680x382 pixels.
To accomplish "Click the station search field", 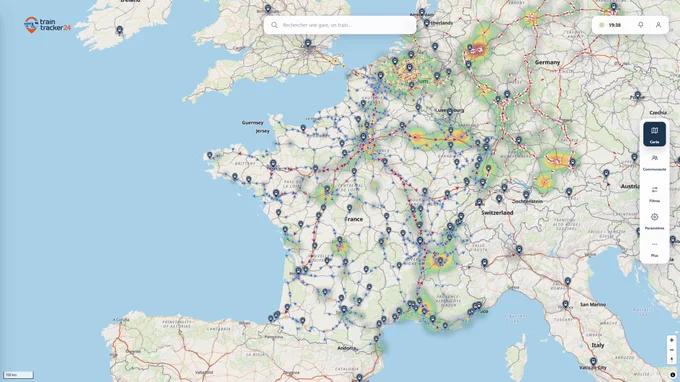I will [340, 25].
